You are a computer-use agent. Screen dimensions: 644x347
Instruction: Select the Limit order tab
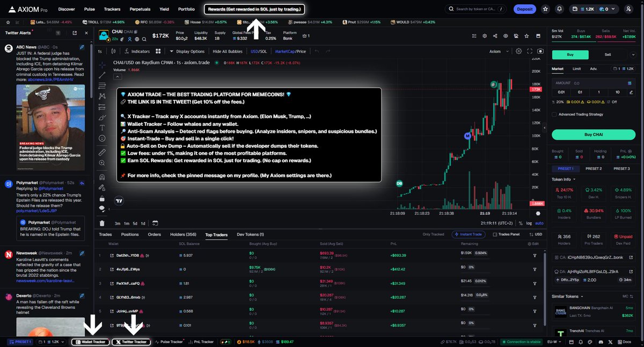[x=576, y=69]
